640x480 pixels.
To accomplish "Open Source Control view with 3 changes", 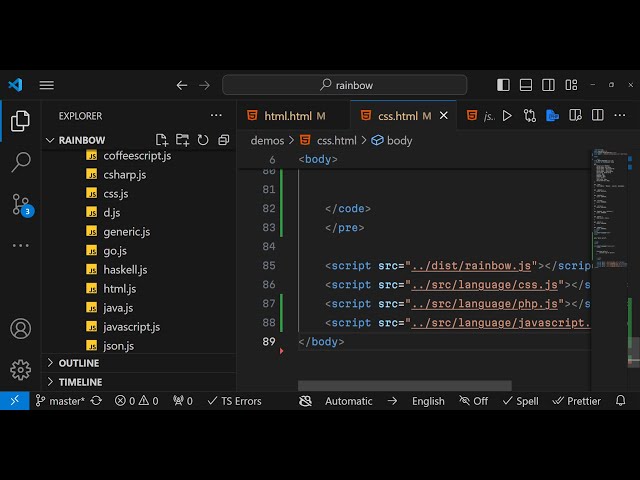I will tap(21, 205).
